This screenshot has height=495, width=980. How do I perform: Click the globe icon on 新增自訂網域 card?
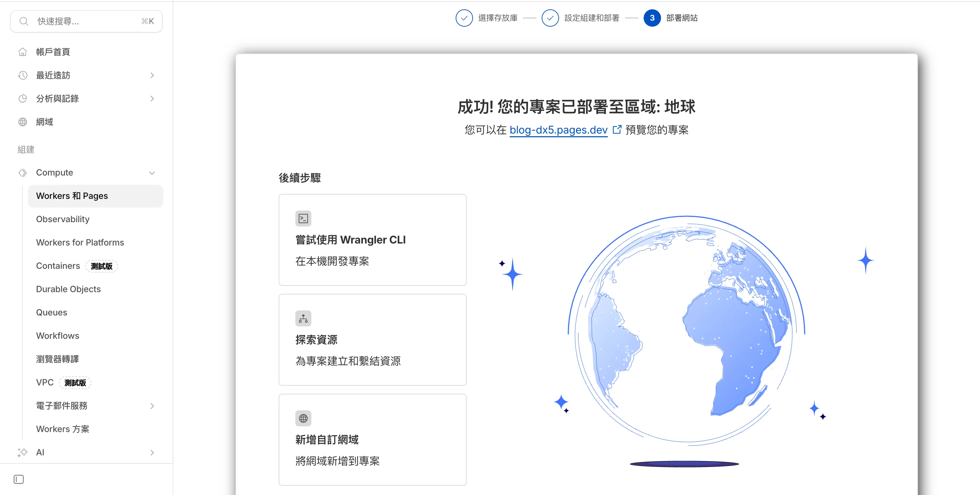pyautogui.click(x=303, y=418)
